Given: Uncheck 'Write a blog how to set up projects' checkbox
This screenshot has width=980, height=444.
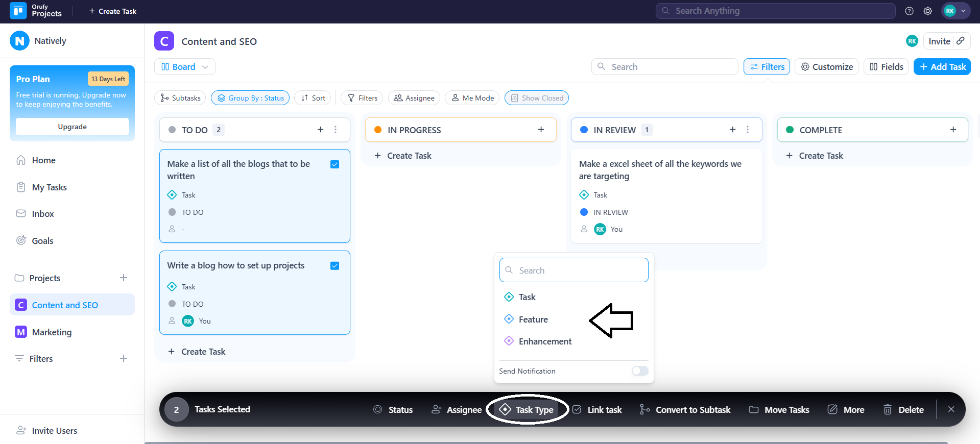Looking at the screenshot, I should coord(335,266).
